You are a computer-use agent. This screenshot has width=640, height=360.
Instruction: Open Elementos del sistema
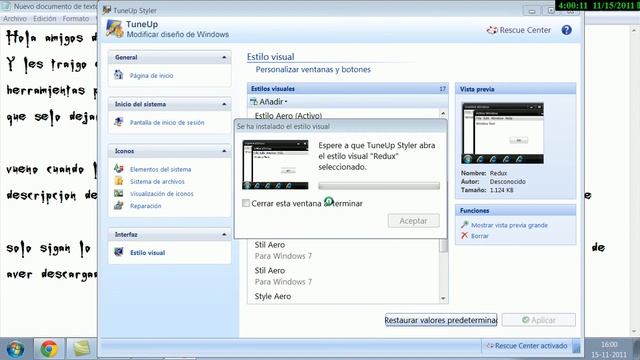(160, 169)
